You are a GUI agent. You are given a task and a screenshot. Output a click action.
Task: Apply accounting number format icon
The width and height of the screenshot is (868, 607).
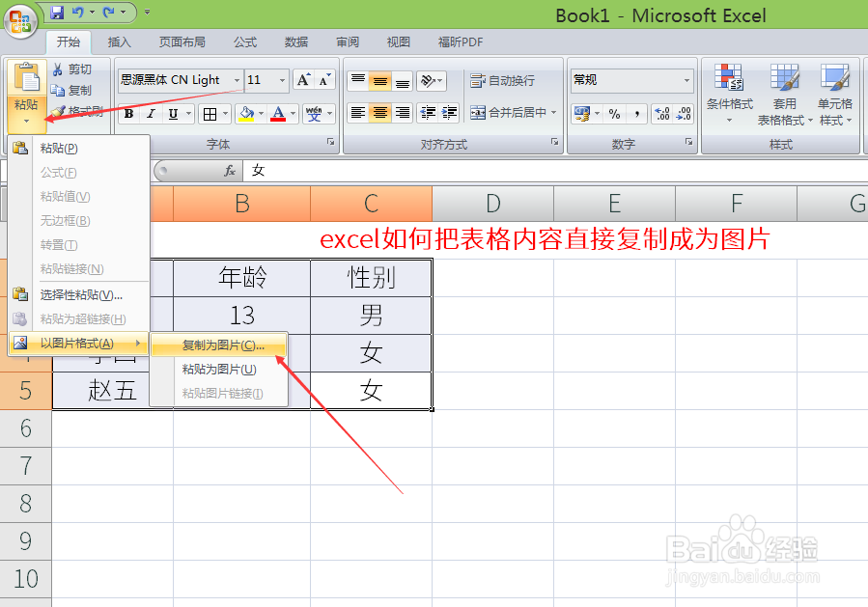[x=582, y=114]
